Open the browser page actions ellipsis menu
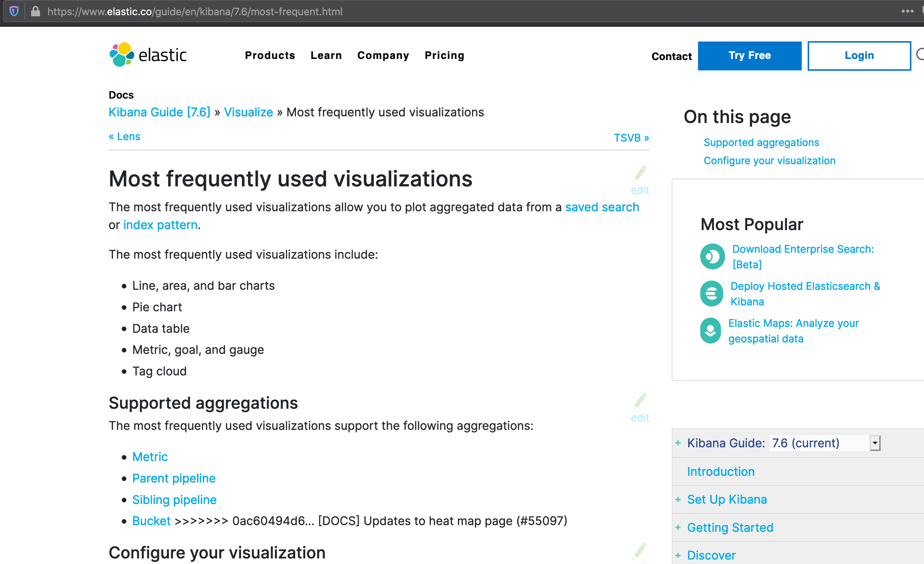924x564 pixels. [x=907, y=11]
